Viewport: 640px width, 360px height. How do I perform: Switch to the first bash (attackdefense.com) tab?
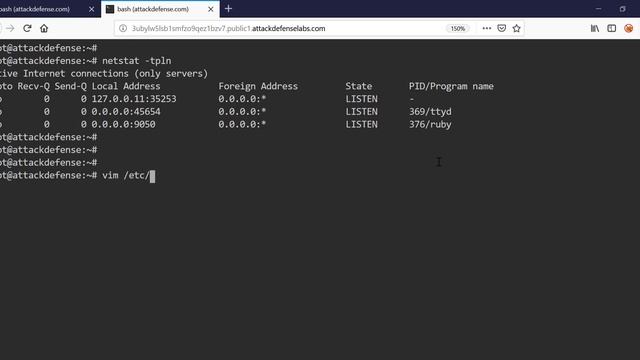pos(48,9)
